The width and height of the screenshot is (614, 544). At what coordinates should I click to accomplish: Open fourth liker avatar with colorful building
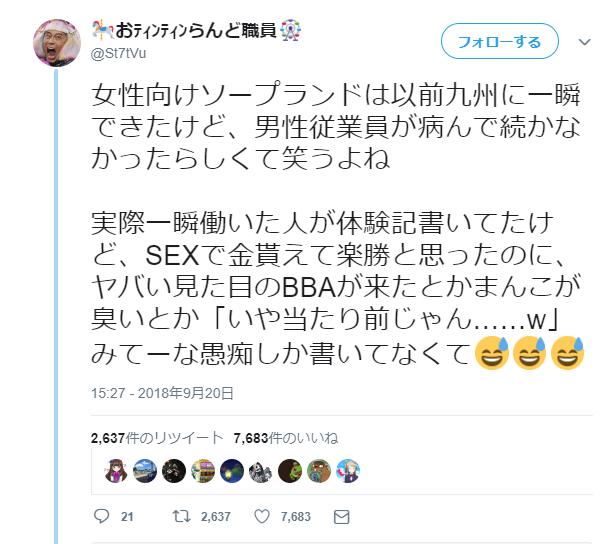pyautogui.click(x=203, y=470)
